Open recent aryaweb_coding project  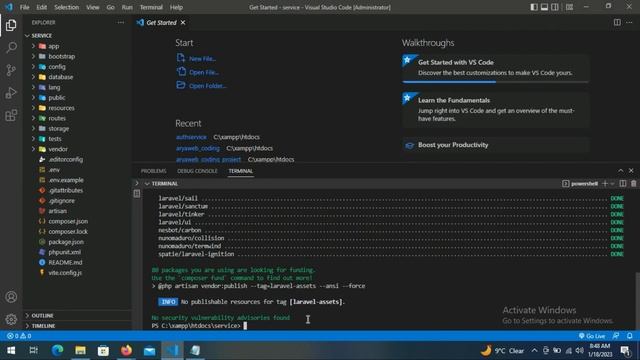(x=198, y=148)
